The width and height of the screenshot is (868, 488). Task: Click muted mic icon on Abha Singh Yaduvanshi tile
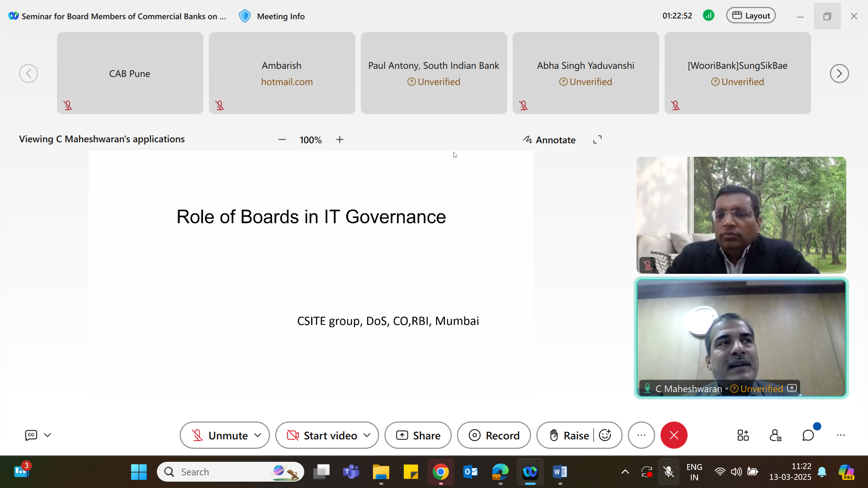tap(524, 105)
